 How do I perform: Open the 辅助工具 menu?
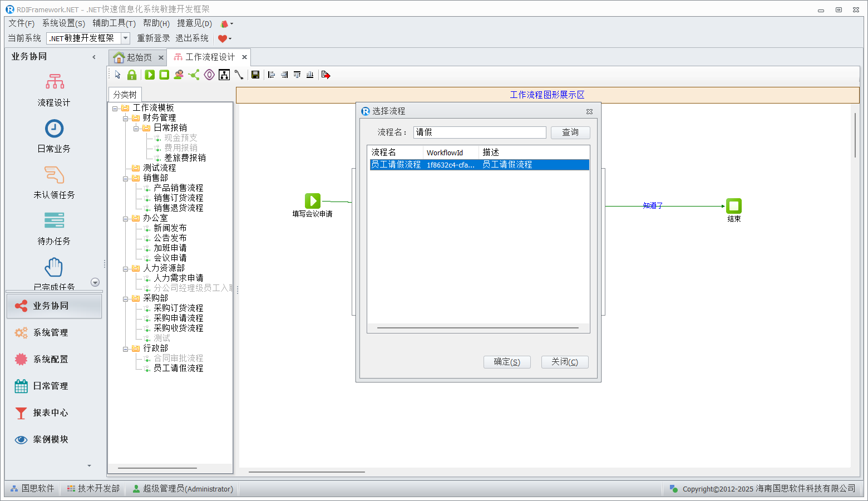click(x=114, y=23)
